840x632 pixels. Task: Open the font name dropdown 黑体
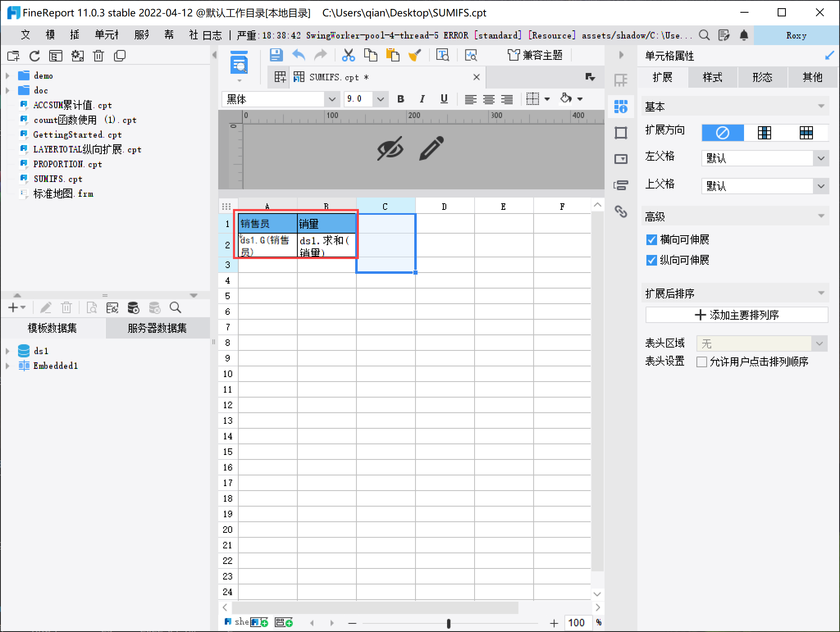332,99
